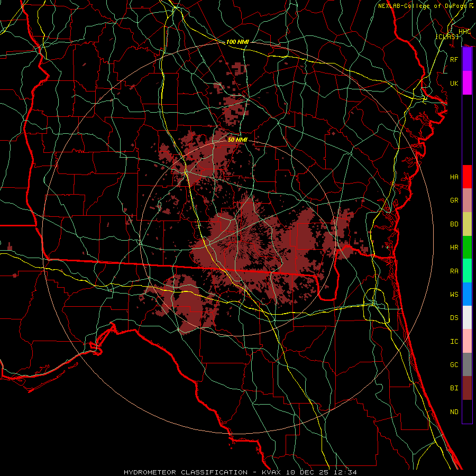Click the [CLAS] units label
Screen dimensions: 476x476
[x=447, y=36]
